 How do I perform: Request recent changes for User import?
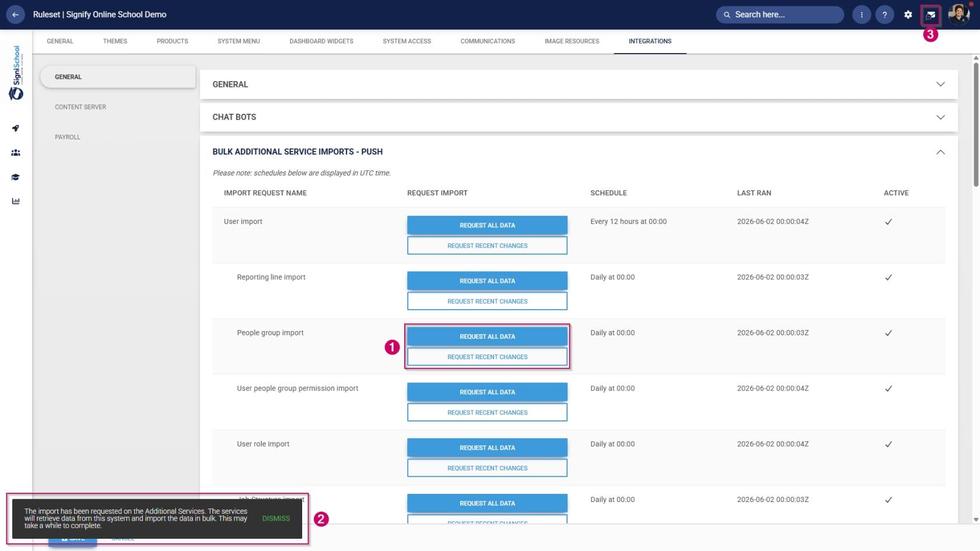487,245
